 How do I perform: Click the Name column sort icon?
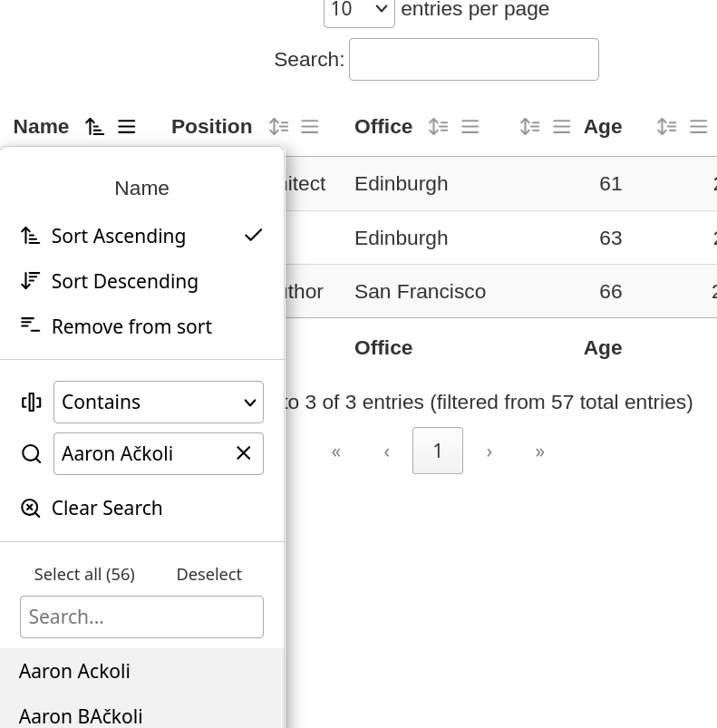tap(94, 127)
